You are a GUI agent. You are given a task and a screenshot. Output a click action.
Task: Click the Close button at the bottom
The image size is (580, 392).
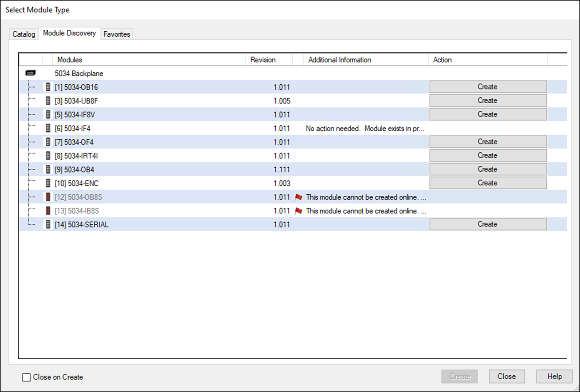point(507,376)
